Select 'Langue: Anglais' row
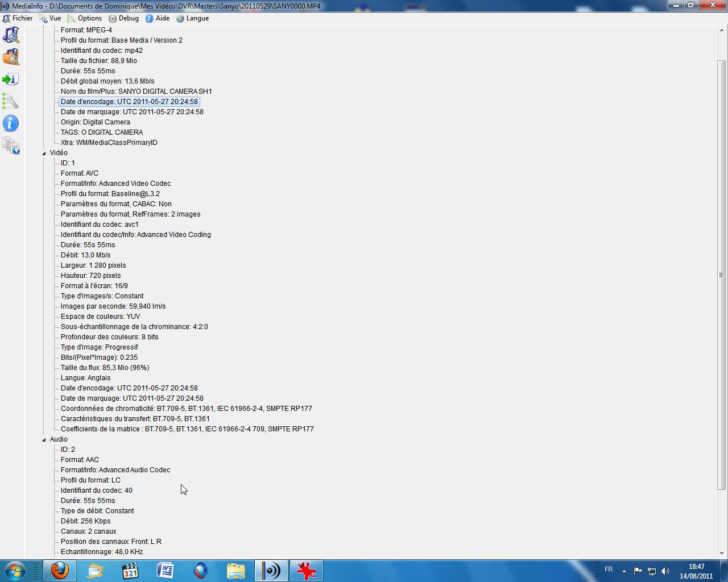 (86, 378)
